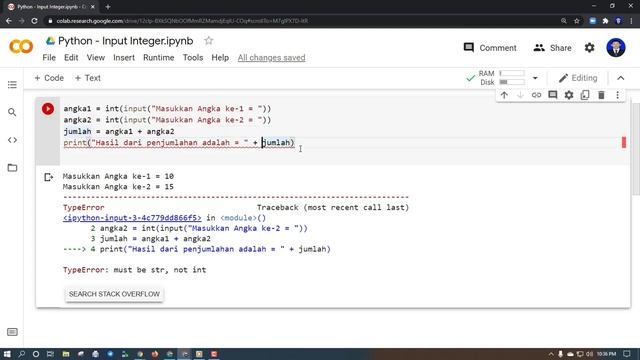
Task: Open the Editing mode dropdown
Action: pos(578,78)
